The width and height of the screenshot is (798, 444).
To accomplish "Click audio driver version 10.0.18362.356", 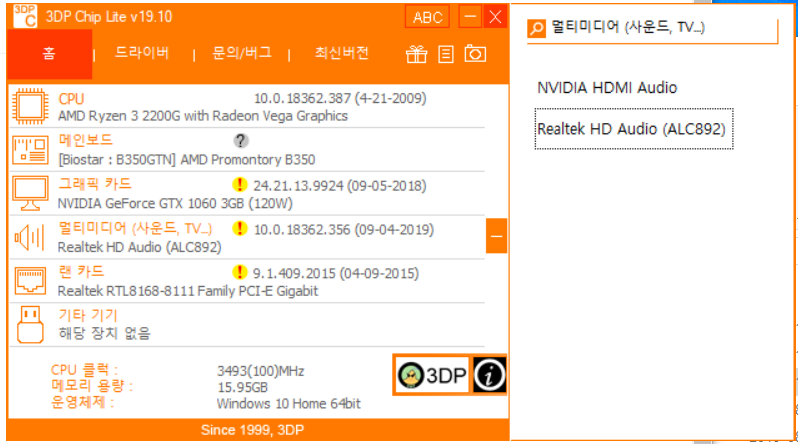I will 344,230.
